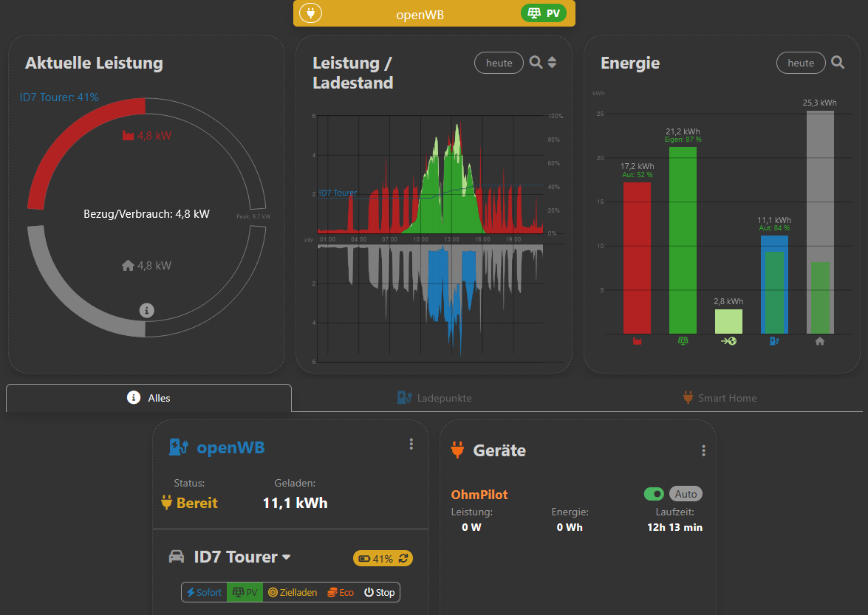Click the up-down arrows beside Leistung graph magnifier
868x615 pixels.
point(552,63)
